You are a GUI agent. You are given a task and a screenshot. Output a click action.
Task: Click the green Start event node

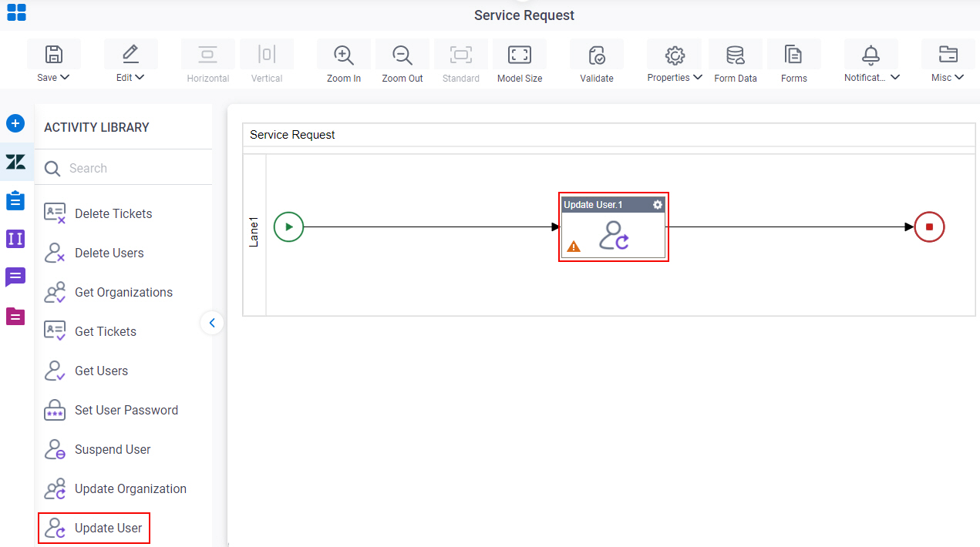point(289,227)
